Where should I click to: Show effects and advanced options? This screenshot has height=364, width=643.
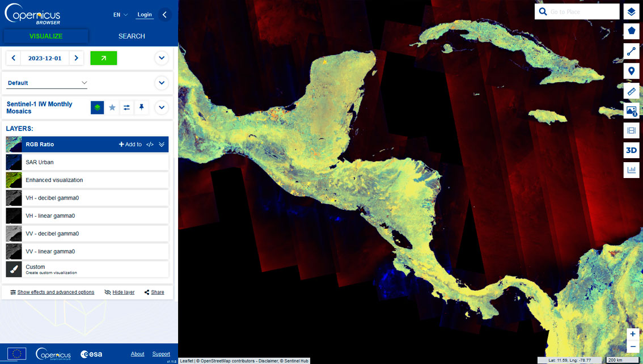pyautogui.click(x=52, y=292)
